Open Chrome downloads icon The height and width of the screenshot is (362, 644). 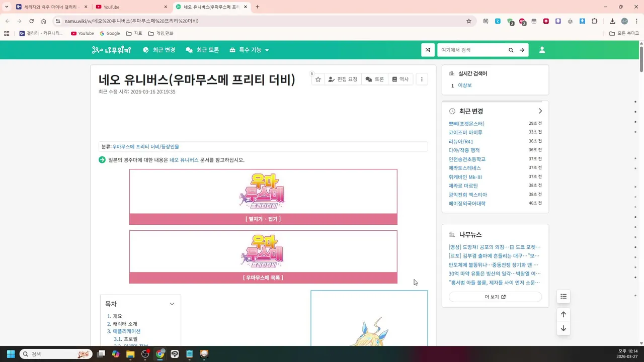coord(612,21)
